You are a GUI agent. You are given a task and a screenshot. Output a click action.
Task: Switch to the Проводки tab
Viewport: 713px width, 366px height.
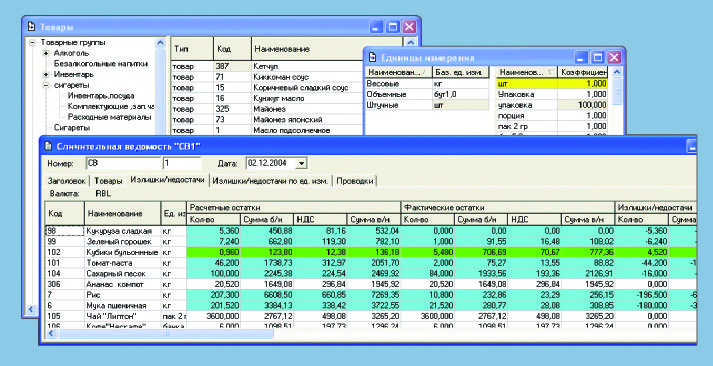point(355,180)
